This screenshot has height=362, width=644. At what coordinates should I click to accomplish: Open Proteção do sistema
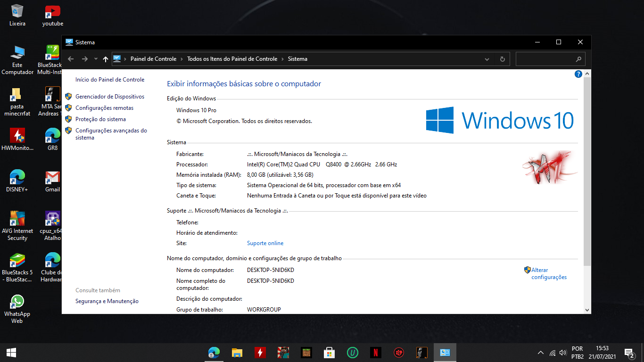(100, 119)
